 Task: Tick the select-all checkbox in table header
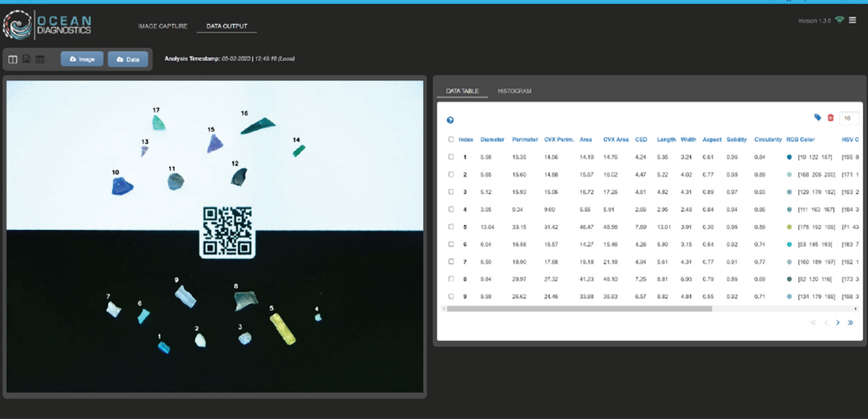(x=451, y=140)
